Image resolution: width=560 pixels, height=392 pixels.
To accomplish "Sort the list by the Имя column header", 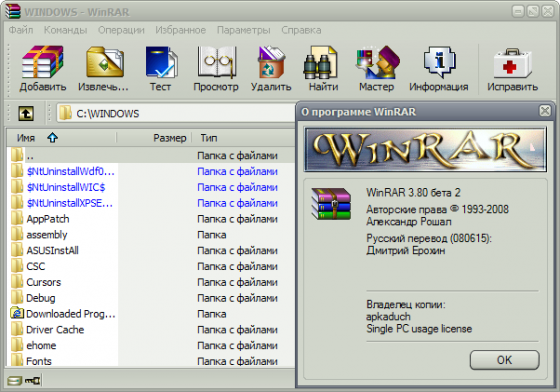I will pos(62,138).
